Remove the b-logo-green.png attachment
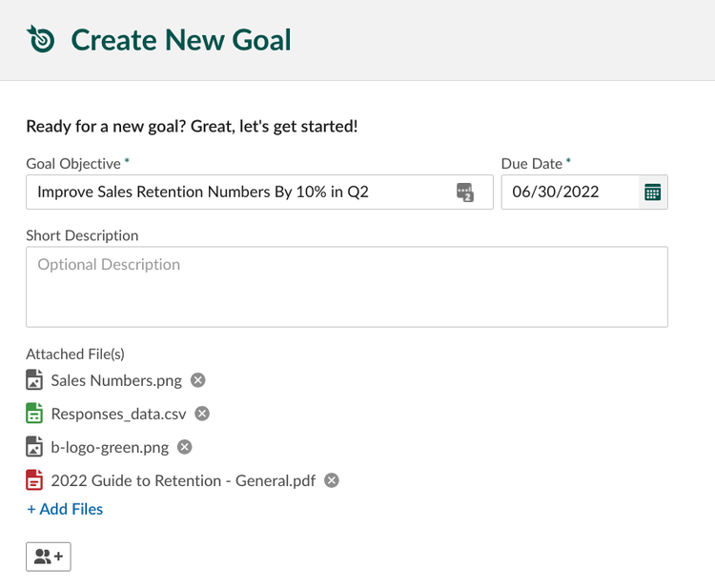 click(185, 447)
